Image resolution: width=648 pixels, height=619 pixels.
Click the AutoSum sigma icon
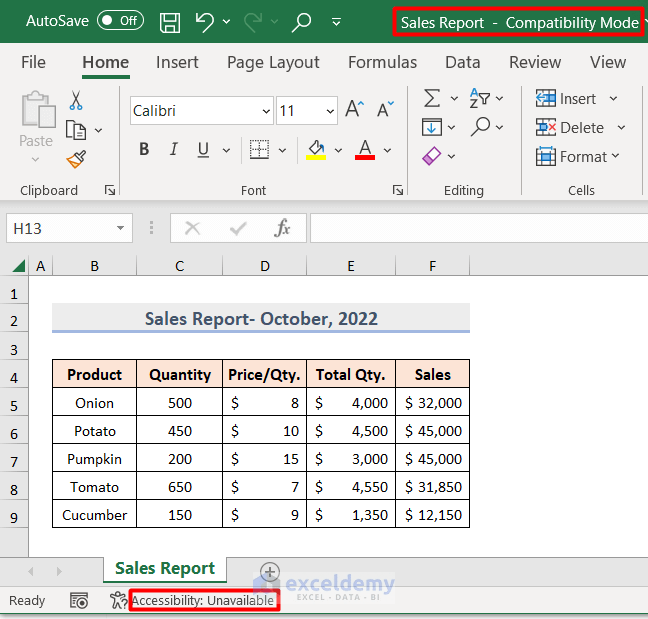432,98
